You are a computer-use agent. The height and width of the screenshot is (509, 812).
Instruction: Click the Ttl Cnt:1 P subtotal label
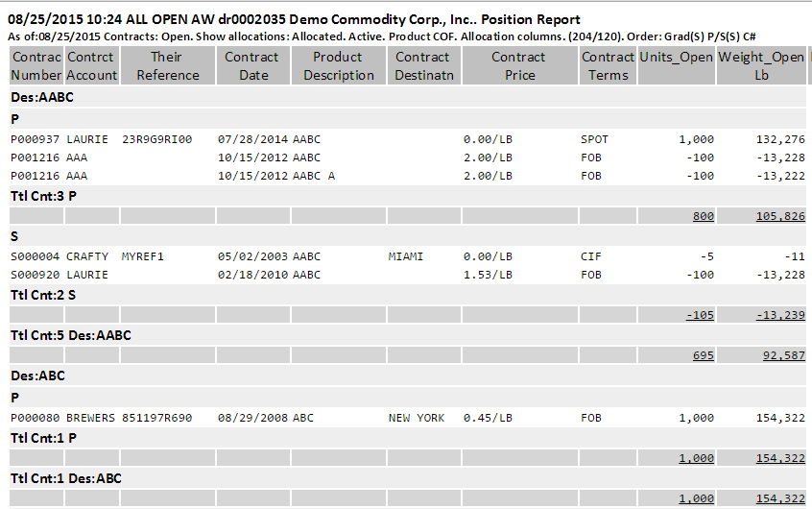[x=43, y=438]
